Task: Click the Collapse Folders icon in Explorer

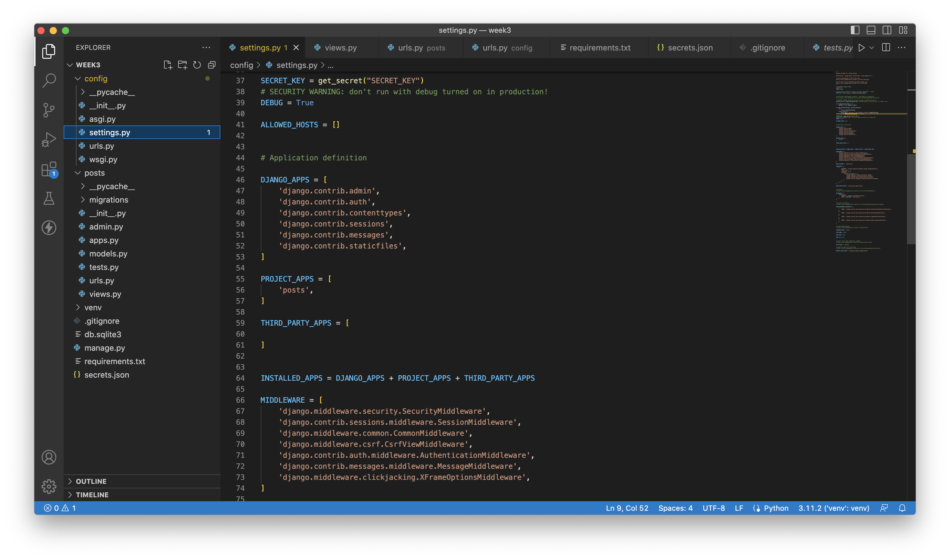Action: point(211,65)
